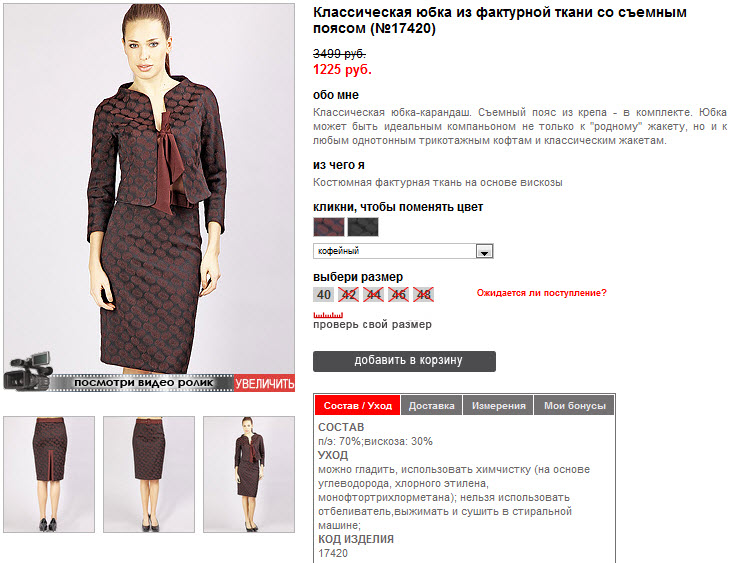Select size 40
The height and width of the screenshot is (563, 733).
tap(323, 295)
